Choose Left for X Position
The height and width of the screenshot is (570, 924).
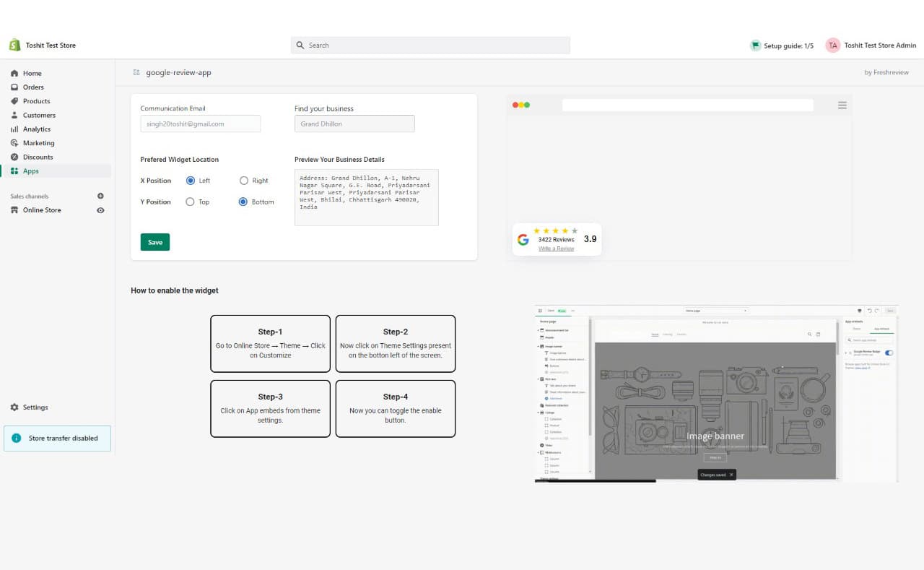(x=191, y=181)
